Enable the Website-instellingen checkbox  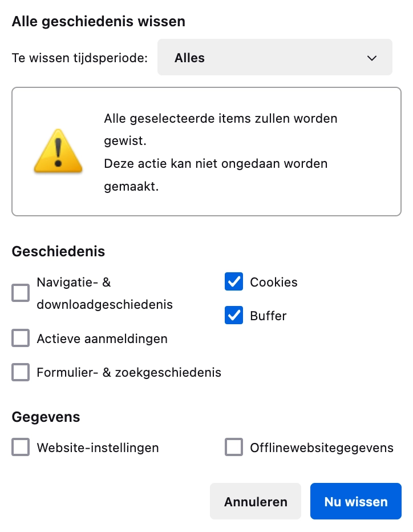point(21,448)
